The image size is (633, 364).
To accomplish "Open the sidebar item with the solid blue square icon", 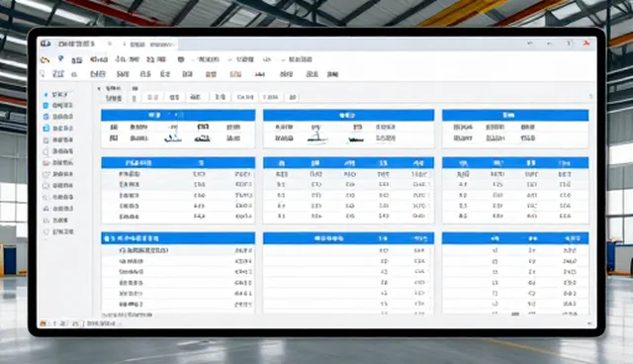I will 58,105.
